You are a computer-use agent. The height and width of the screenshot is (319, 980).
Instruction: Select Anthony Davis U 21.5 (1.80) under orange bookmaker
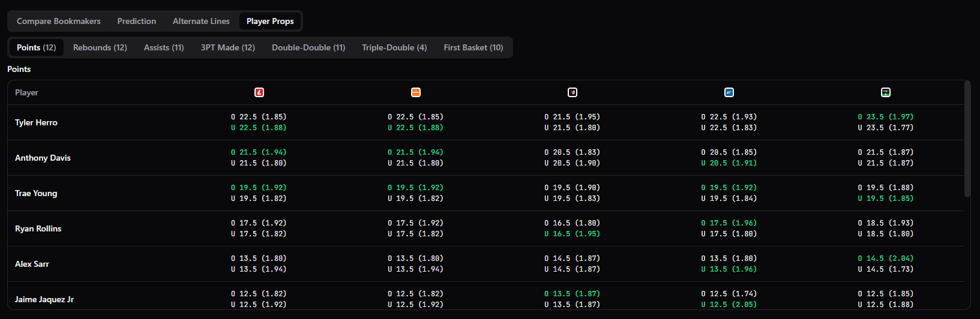click(416, 163)
